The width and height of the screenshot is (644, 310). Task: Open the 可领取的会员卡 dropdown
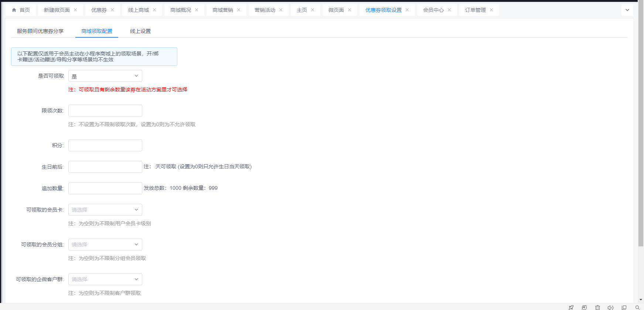105,210
